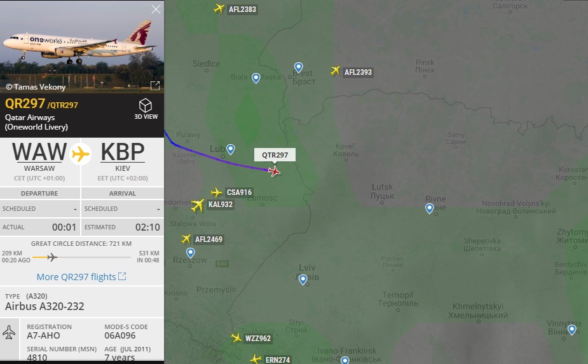Image resolution: width=588 pixels, height=364 pixels.
Task: Open the More QR297 flights link
Action: pos(81,277)
